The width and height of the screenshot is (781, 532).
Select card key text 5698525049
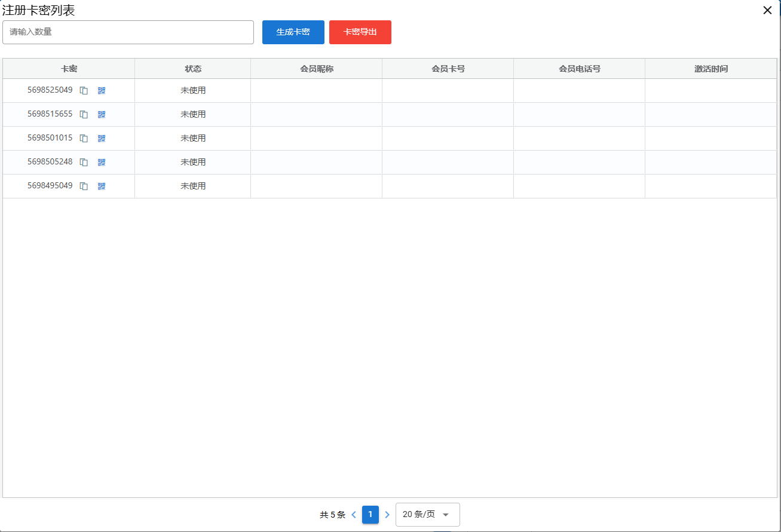click(x=50, y=90)
